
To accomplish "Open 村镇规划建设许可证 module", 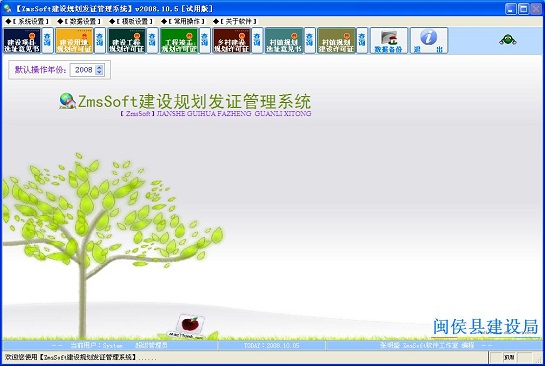I will (336, 41).
